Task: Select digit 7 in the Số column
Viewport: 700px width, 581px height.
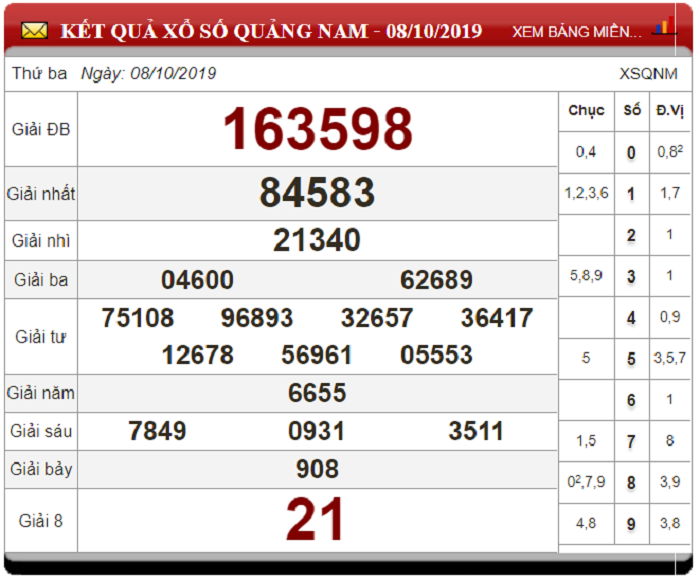Action: point(631,442)
